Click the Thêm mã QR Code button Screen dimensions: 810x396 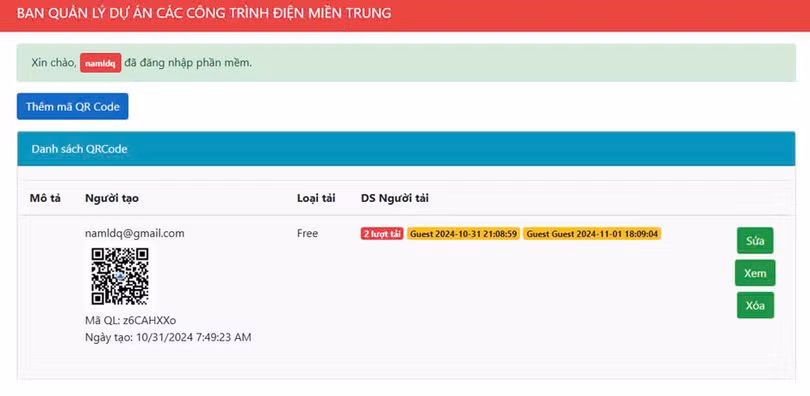click(x=72, y=106)
